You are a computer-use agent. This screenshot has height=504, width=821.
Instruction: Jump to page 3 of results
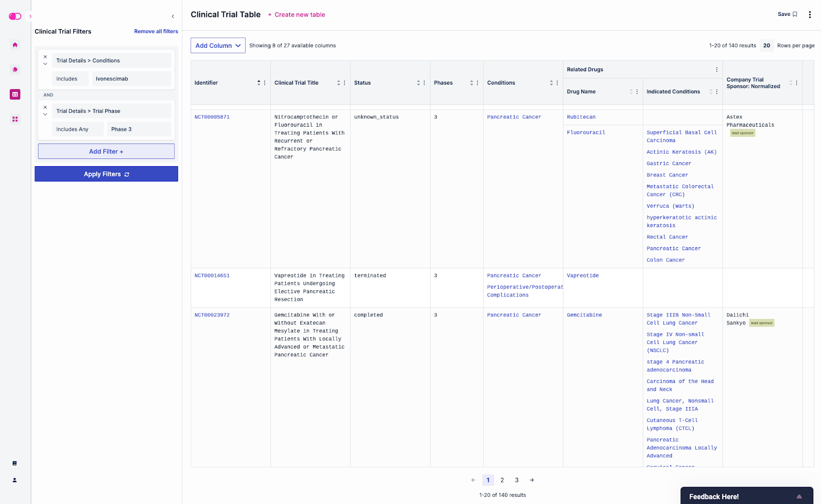pyautogui.click(x=517, y=480)
